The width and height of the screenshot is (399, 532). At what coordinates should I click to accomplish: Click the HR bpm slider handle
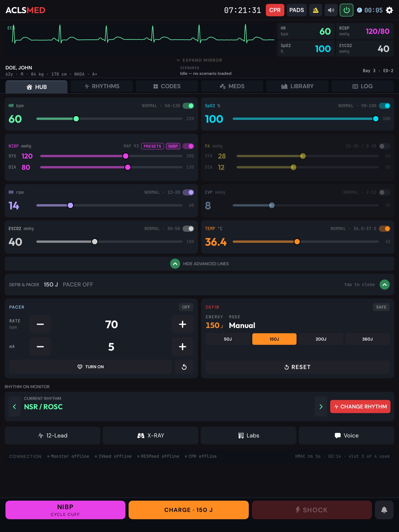point(76,119)
